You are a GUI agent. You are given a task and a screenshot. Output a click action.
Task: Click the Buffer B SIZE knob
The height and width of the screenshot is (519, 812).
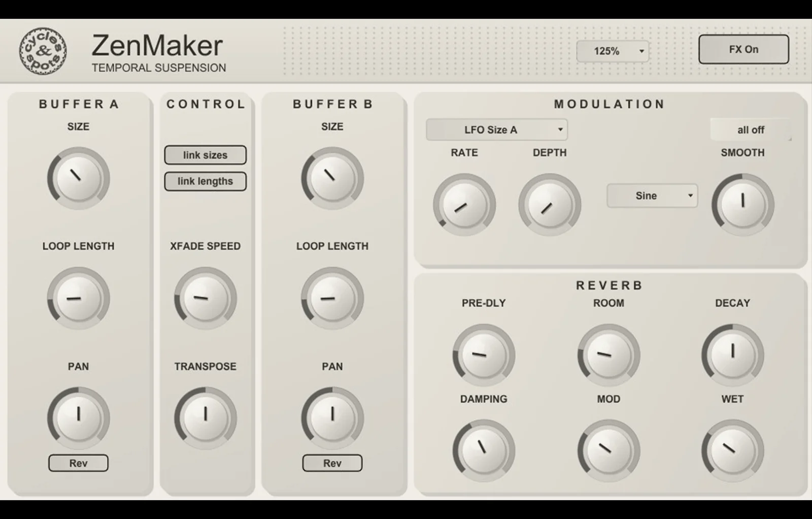tap(332, 178)
